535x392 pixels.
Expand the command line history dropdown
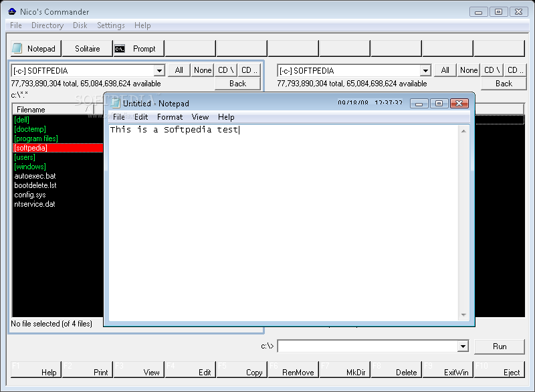tap(463, 347)
